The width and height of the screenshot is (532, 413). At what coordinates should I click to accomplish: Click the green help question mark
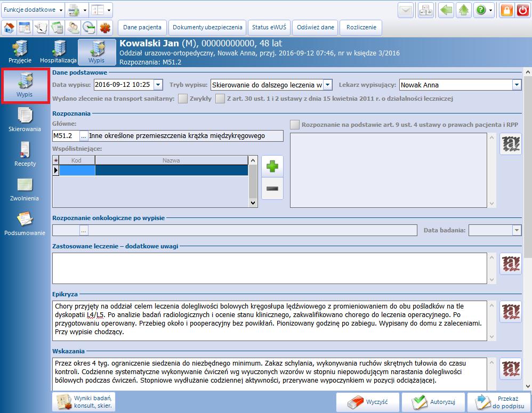(481, 10)
